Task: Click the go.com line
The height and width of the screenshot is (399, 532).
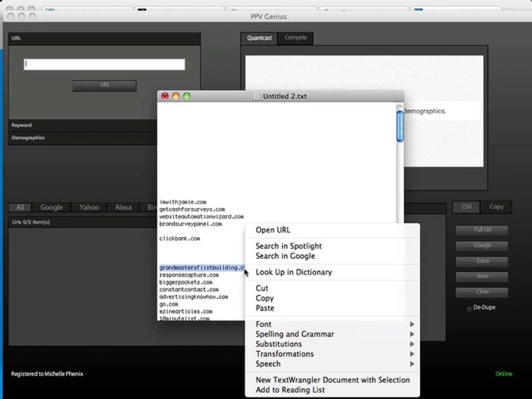Action: click(x=168, y=304)
